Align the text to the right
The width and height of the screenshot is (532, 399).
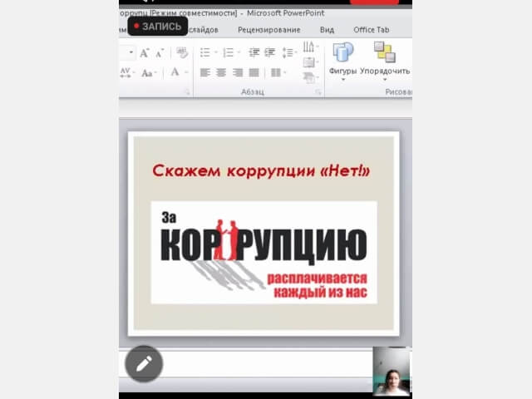point(238,72)
